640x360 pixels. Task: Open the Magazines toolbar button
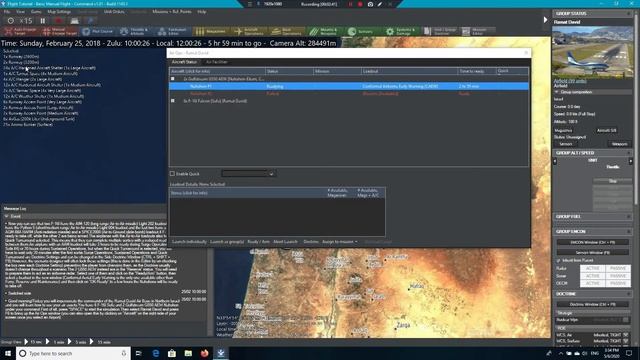click(211, 31)
